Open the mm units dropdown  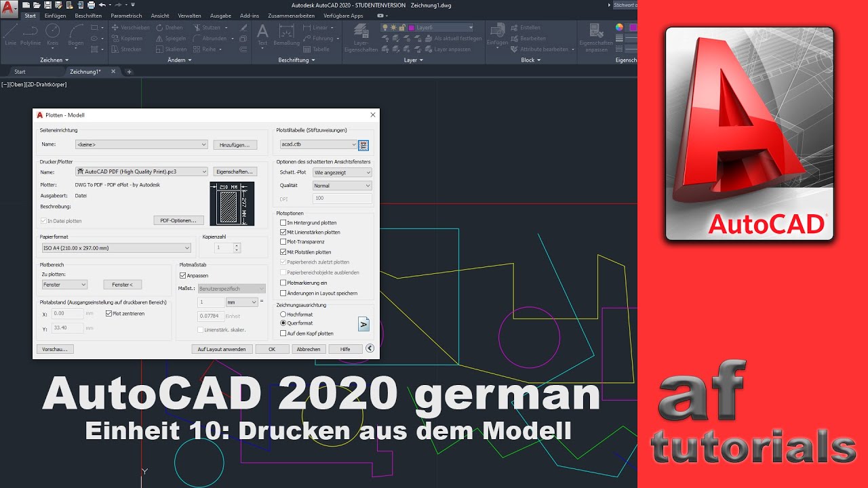click(242, 302)
